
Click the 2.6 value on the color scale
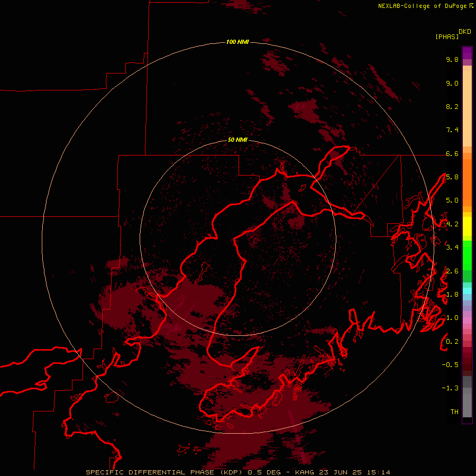coord(452,271)
